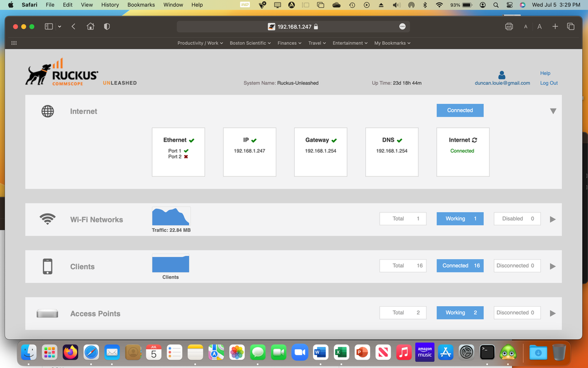This screenshot has height=368, width=588.
Task: Open Safari home page button
Action: point(90,27)
